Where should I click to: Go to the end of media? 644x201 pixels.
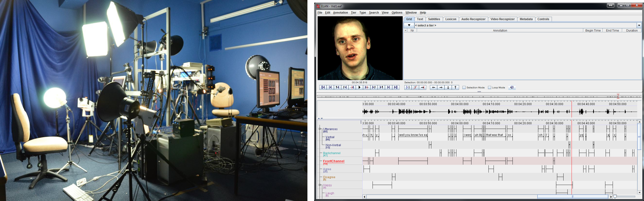point(396,87)
